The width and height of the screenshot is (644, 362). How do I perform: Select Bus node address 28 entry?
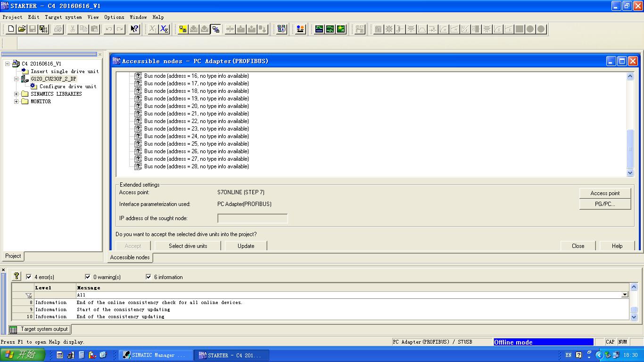(197, 166)
